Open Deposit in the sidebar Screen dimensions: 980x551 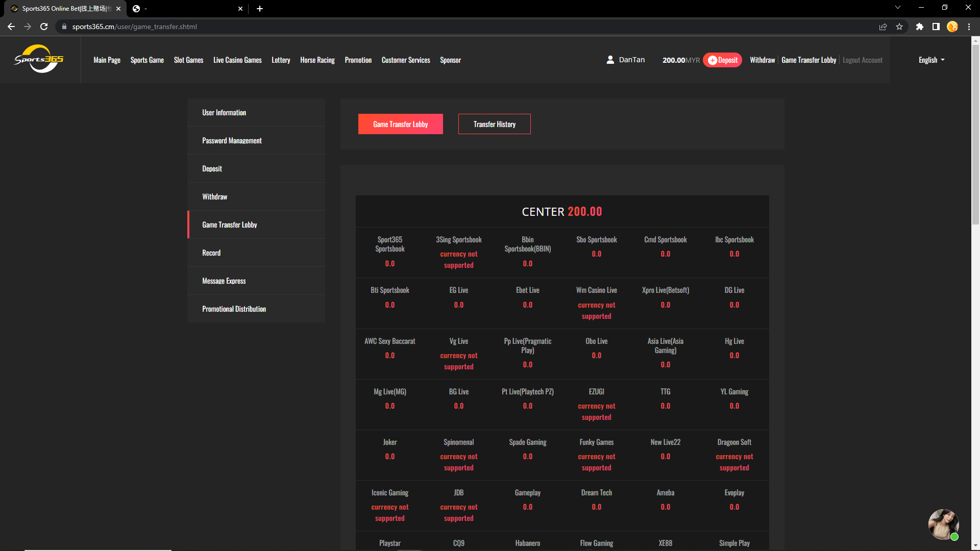256,168
